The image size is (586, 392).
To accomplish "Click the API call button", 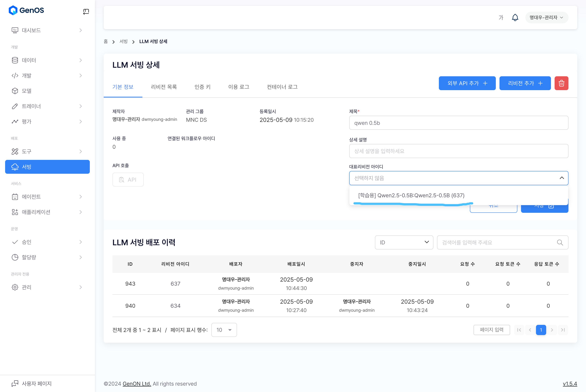I will 128,180.
